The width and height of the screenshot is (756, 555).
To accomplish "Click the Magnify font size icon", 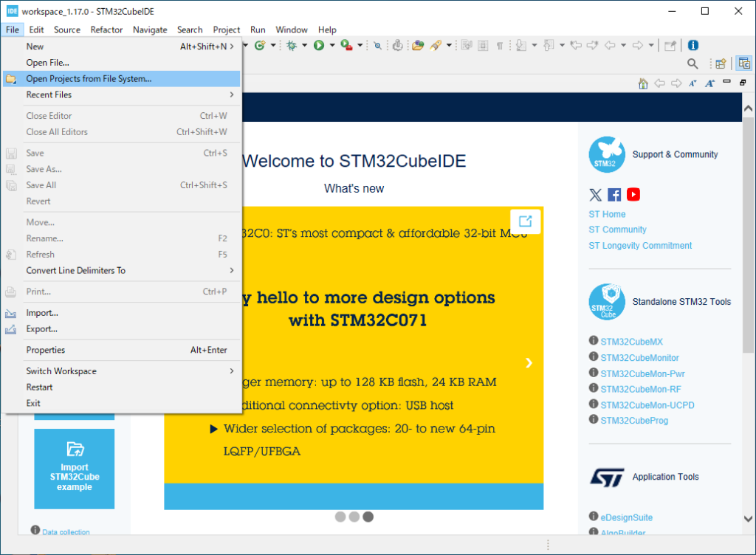I will tap(709, 83).
